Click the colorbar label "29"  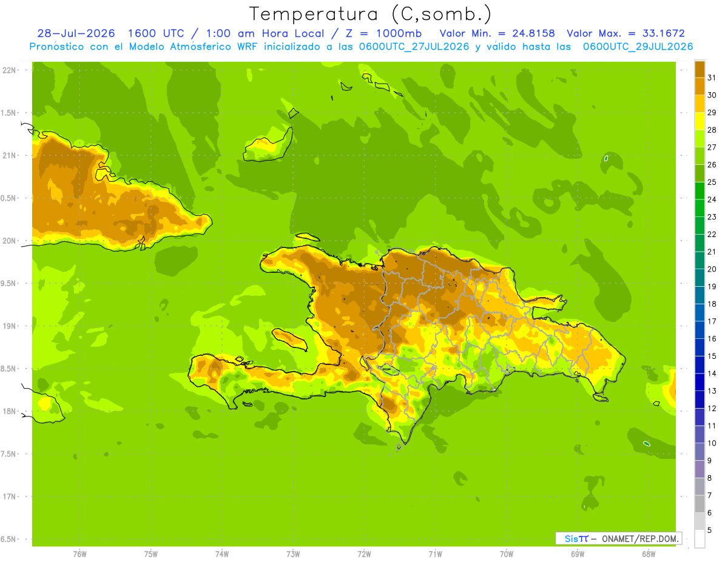[712, 113]
